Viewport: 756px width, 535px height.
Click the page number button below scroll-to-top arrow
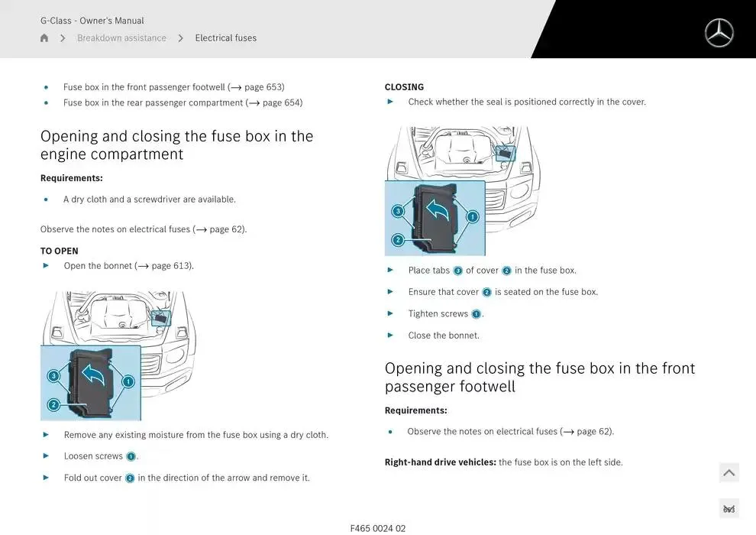click(729, 509)
